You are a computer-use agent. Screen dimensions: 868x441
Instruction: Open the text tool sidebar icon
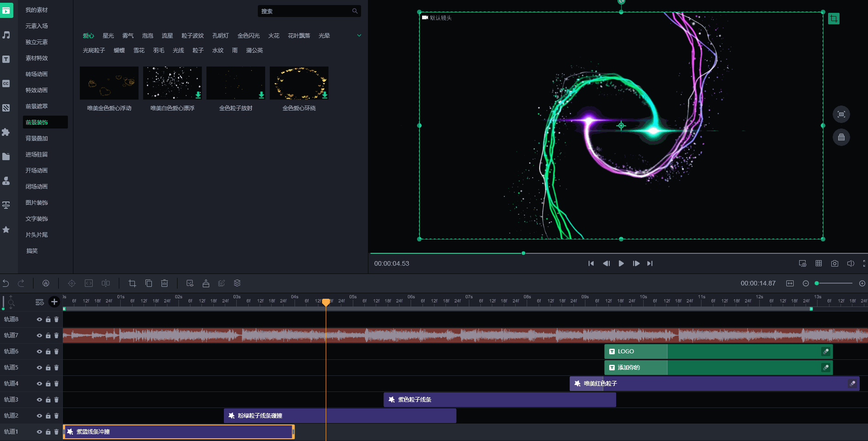[6, 59]
